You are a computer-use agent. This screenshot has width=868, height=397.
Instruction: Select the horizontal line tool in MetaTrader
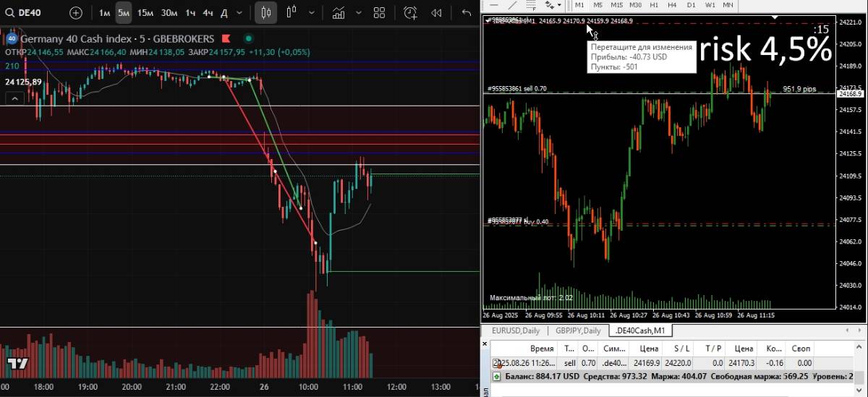point(494,4)
